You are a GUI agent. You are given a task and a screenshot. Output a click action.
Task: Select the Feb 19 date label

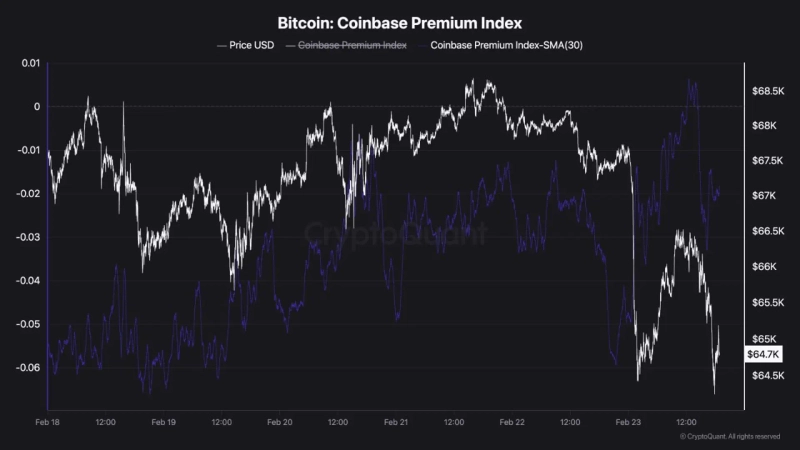pyautogui.click(x=164, y=423)
